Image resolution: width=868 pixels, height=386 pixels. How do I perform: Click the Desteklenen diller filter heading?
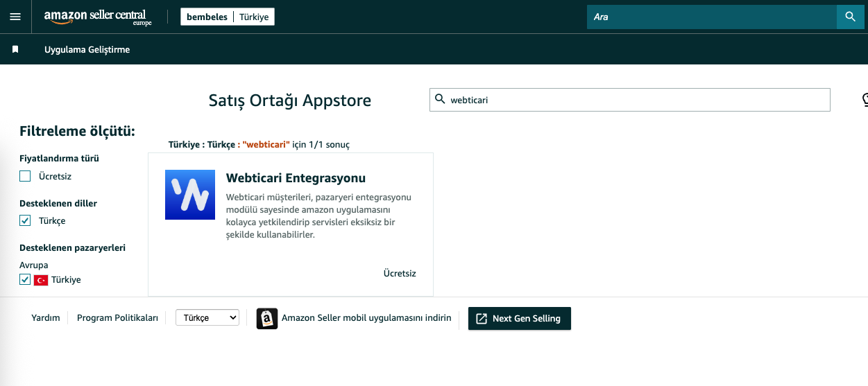click(58, 203)
